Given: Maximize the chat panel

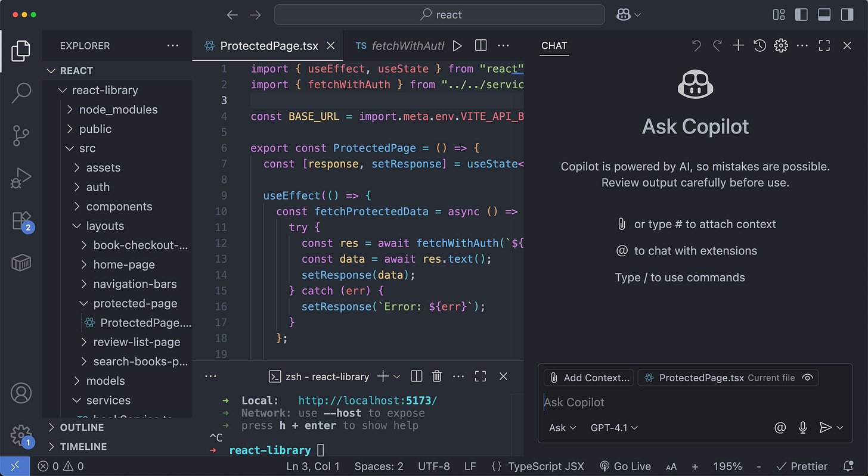Looking at the screenshot, I should [824, 45].
